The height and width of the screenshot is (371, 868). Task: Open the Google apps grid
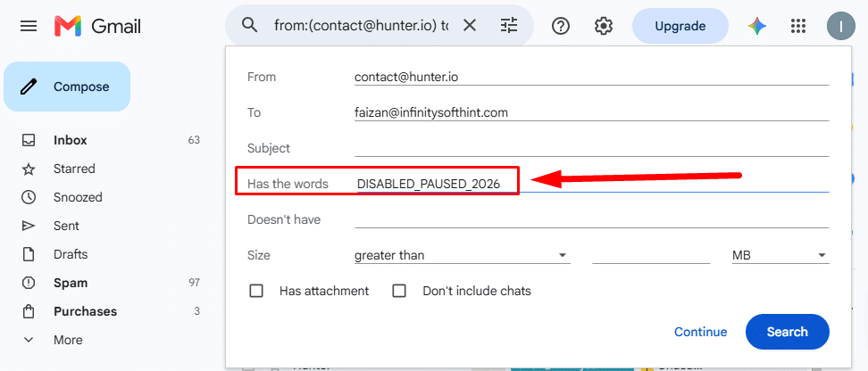pyautogui.click(x=797, y=26)
